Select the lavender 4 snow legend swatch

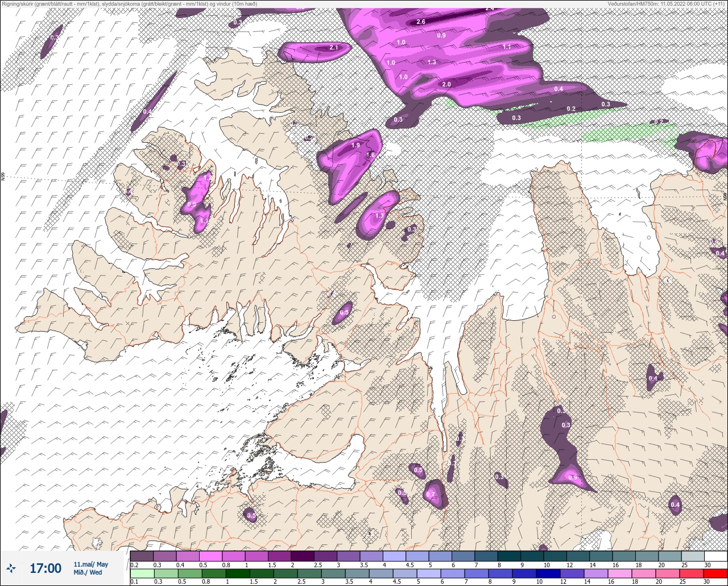click(394, 556)
